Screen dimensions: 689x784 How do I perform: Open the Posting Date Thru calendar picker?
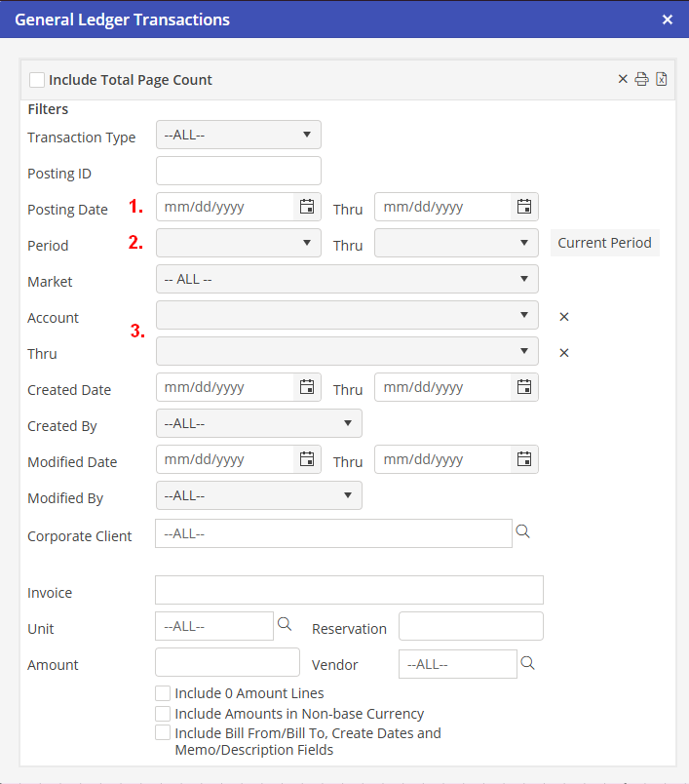[524, 207]
